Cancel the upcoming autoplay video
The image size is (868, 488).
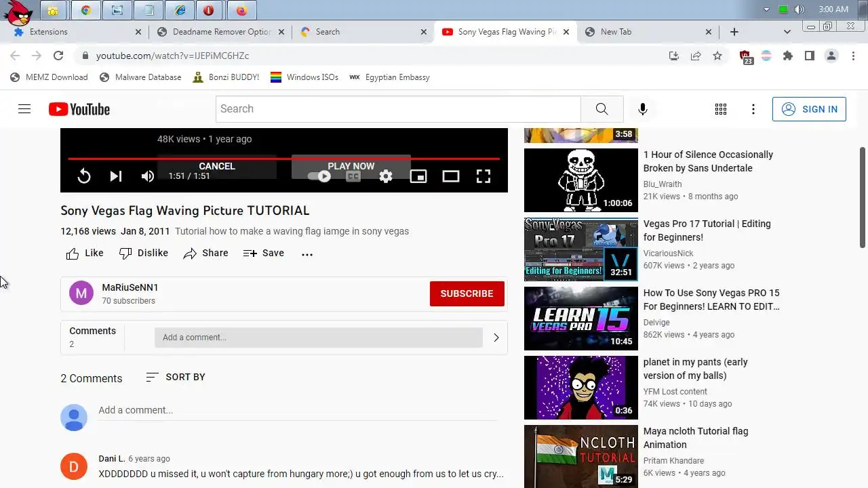click(217, 166)
